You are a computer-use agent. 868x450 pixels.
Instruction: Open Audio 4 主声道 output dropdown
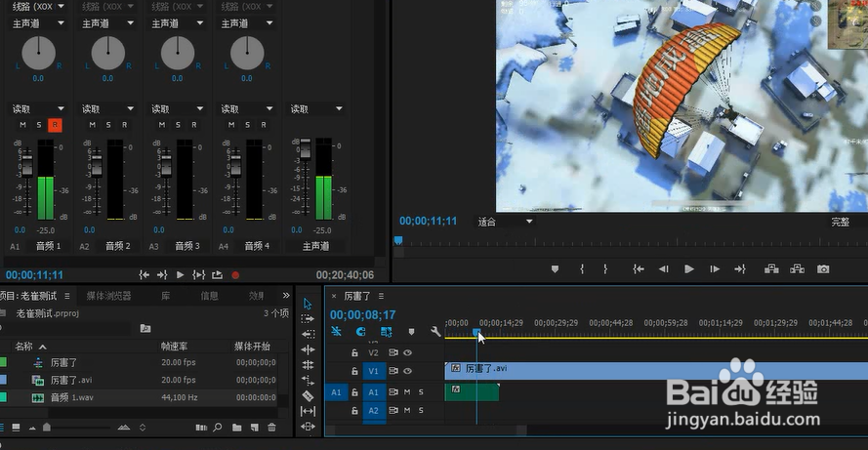[x=247, y=23]
